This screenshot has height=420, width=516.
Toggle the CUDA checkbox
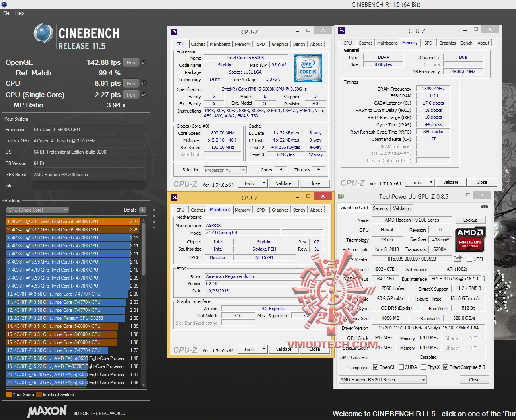pos(401,367)
